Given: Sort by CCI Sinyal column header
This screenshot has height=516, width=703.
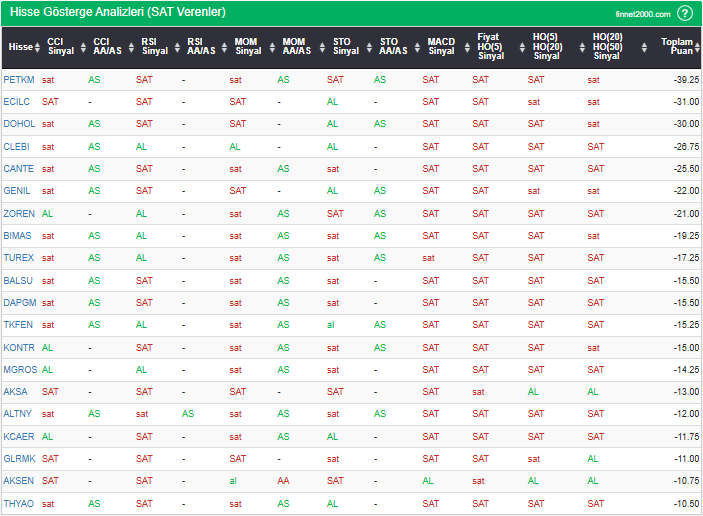Looking at the screenshot, I should [61, 46].
